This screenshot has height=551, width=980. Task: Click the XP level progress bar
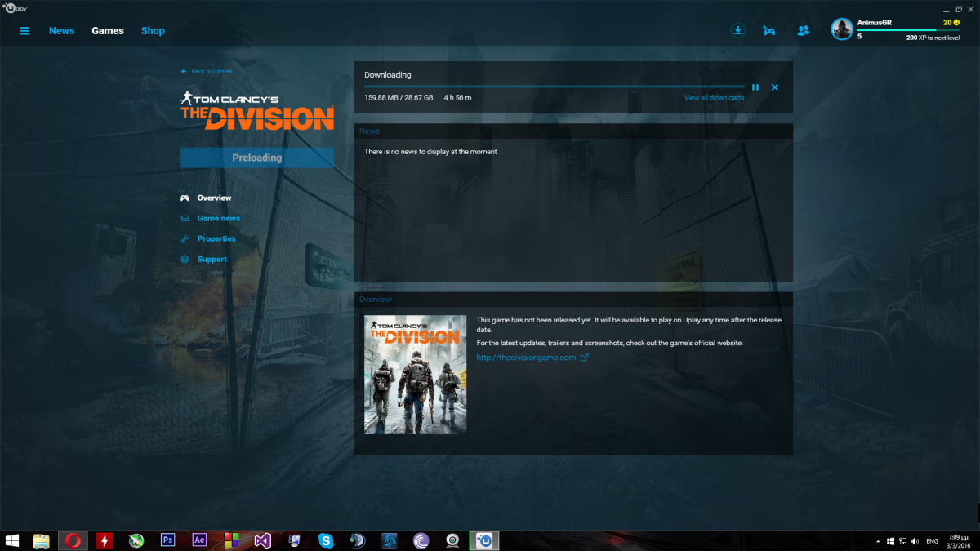click(908, 30)
